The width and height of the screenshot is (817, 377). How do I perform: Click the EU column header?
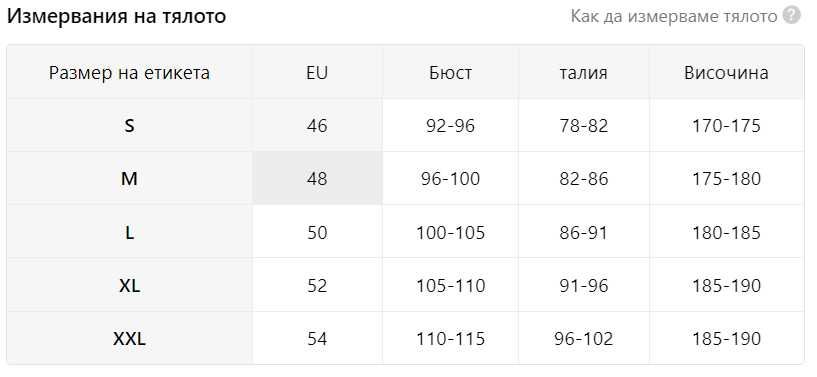(317, 72)
